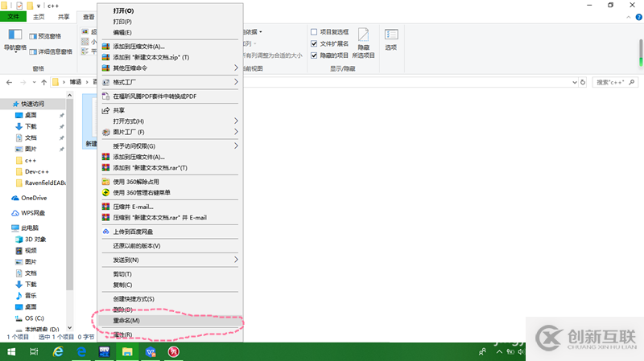This screenshot has width=644, height=361.
Task: Click 图片工厂 (F) icon entry
Action: (105, 132)
